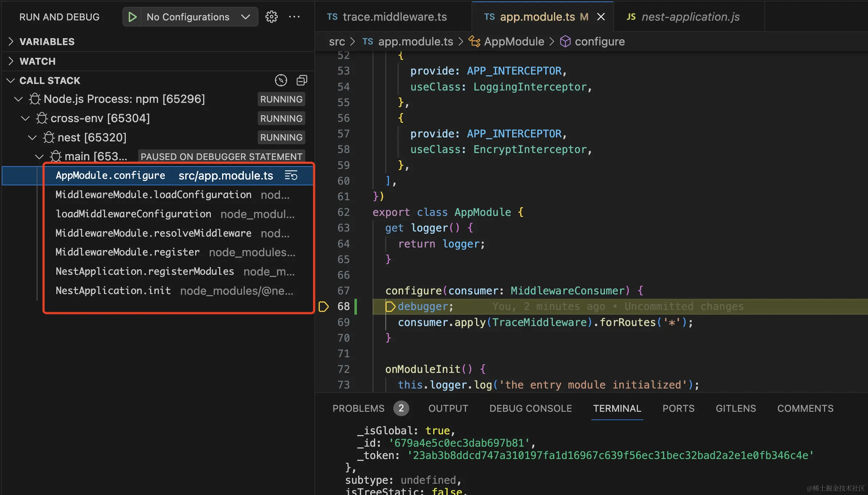Expand the VARIABLES section
This screenshot has width=868, height=495.
point(158,42)
